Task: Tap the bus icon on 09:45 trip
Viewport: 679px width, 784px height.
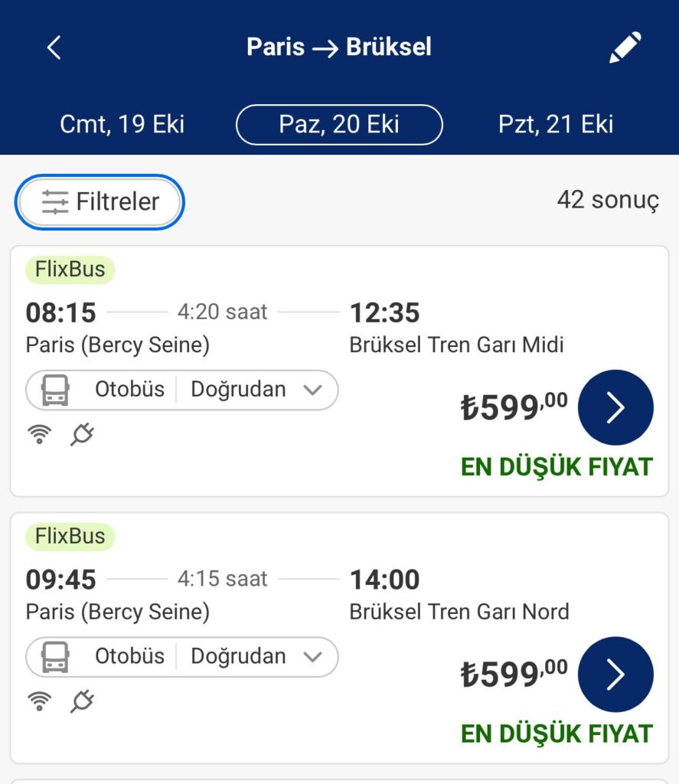Action: 55,657
